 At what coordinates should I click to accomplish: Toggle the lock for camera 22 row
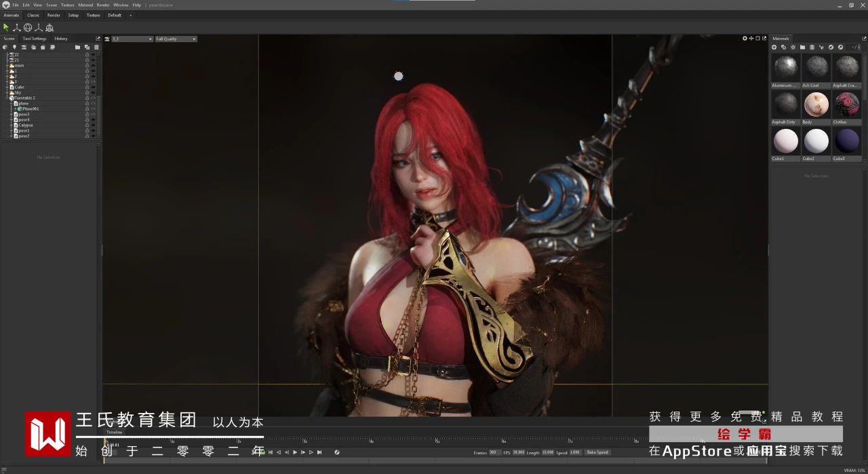(x=87, y=54)
